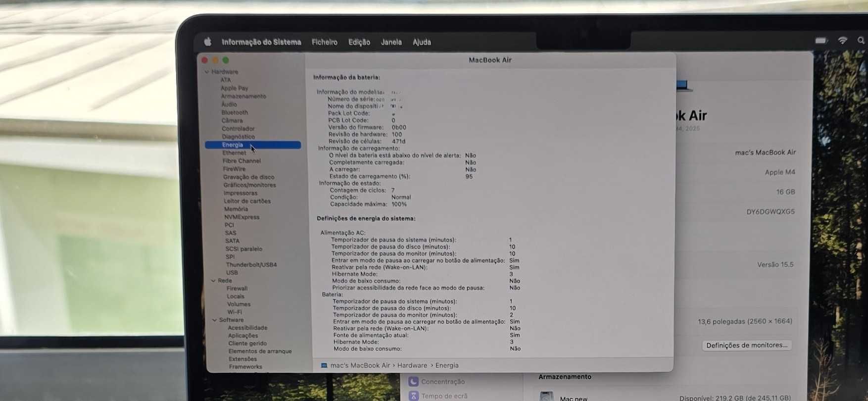
Task: Click the Spotlight search icon
Action: click(x=861, y=41)
